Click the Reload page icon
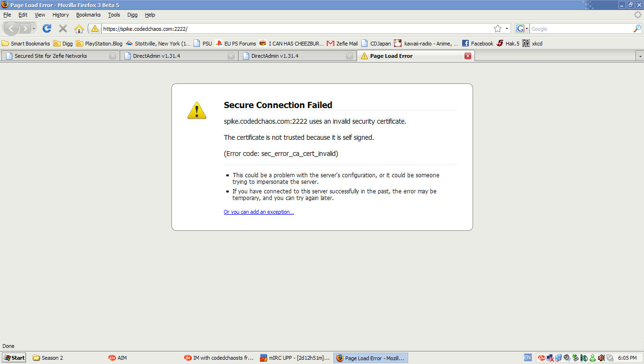Screen dimensions: 644x364 (46, 28)
